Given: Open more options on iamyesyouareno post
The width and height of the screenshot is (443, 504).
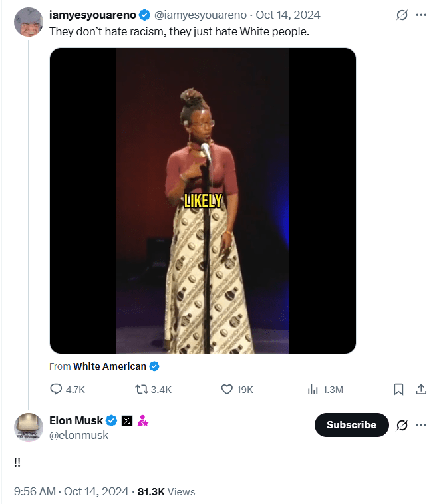Looking at the screenshot, I should [x=421, y=15].
